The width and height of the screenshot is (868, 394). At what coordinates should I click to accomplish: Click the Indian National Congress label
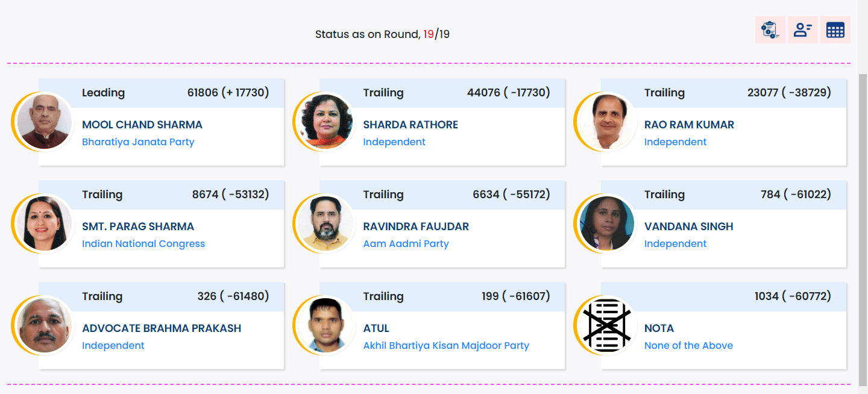143,244
